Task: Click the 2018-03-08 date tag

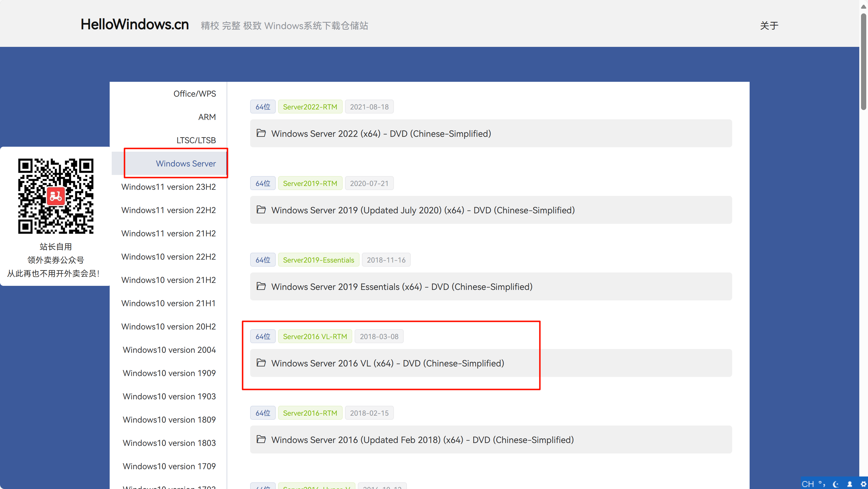Action: point(379,336)
